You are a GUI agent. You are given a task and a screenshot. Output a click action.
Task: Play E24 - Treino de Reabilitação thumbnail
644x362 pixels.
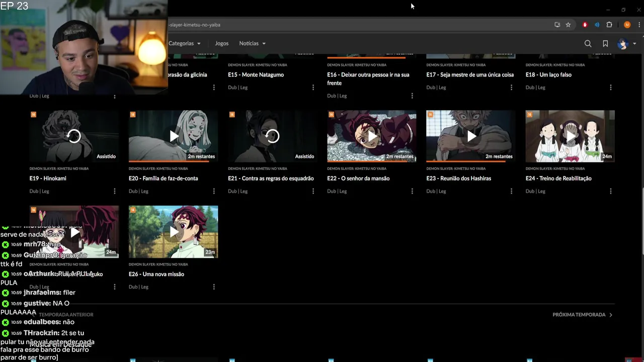pos(570,136)
